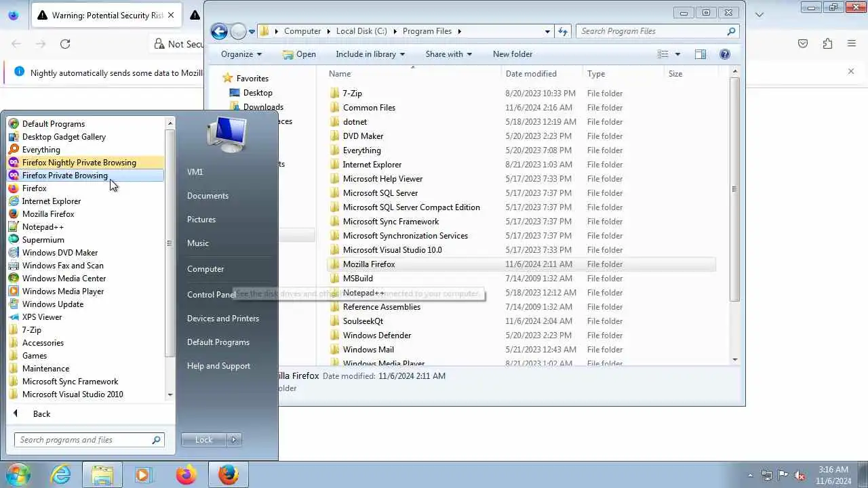Open Computer from Start menu
Screen dimensions: 868x488
point(205,269)
